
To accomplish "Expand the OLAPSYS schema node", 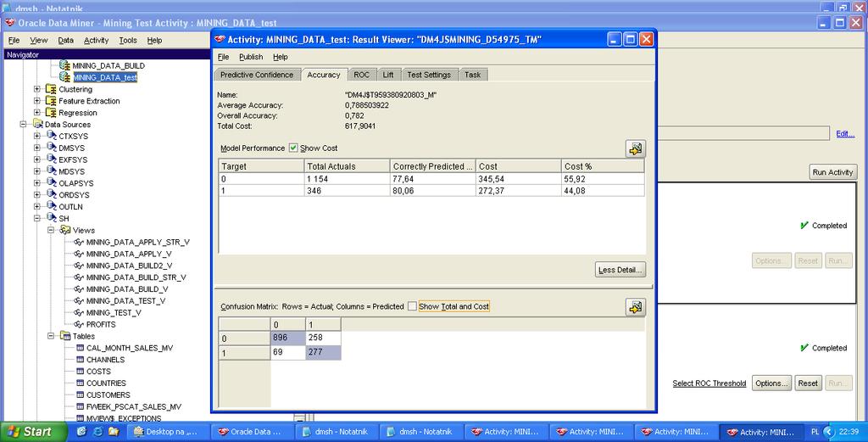I will (x=36, y=182).
